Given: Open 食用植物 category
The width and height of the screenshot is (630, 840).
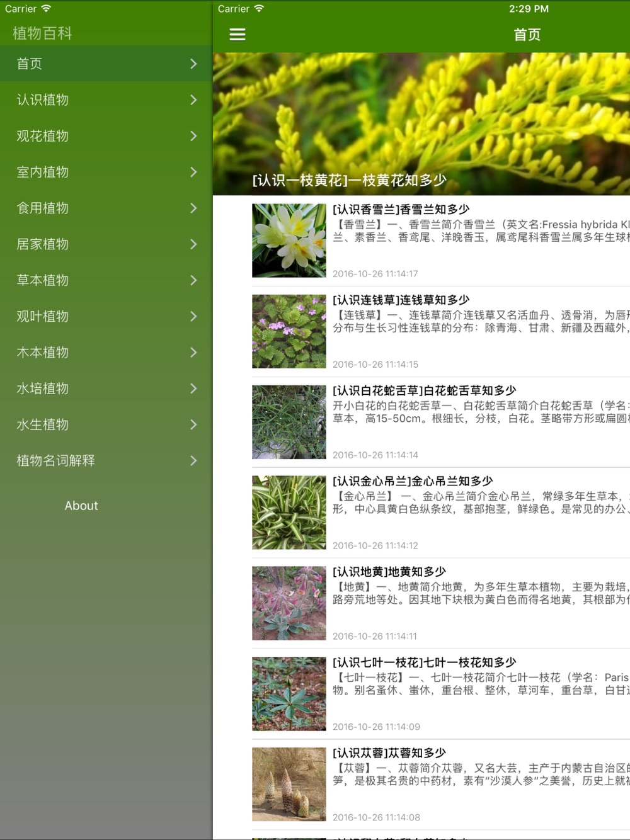Looking at the screenshot, I should pos(106,208).
